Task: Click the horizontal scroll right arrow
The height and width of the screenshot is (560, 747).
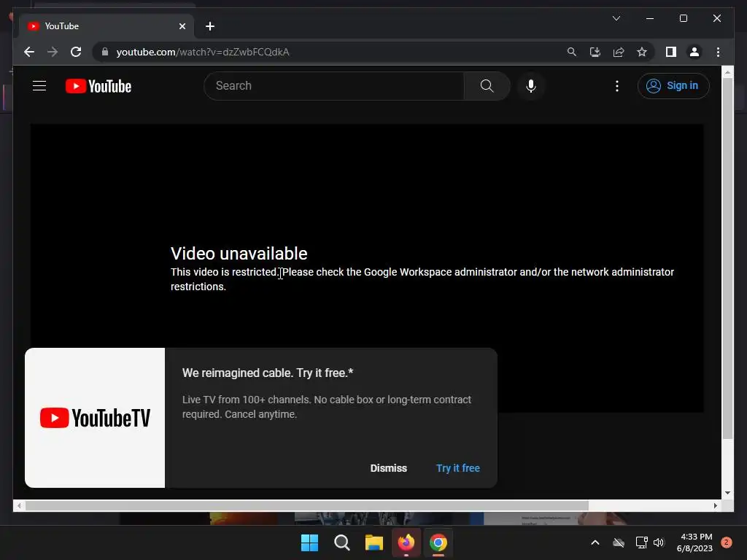Action: [715, 506]
